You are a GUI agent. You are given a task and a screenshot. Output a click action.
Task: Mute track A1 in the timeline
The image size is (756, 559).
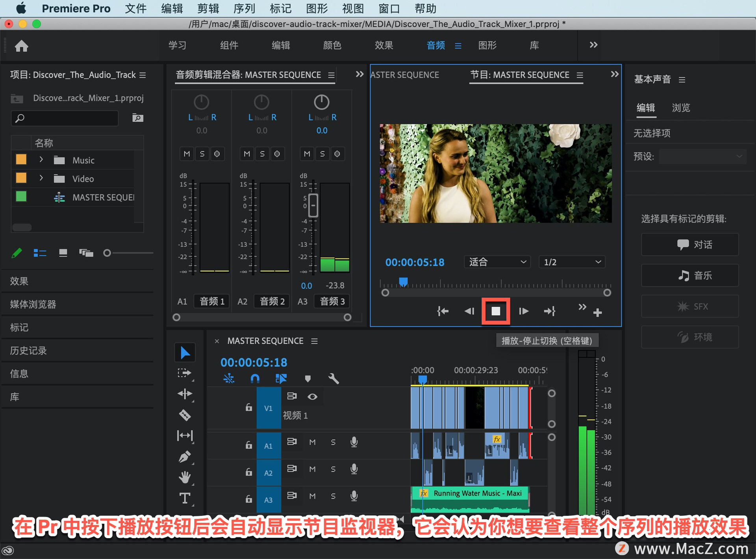312,442
